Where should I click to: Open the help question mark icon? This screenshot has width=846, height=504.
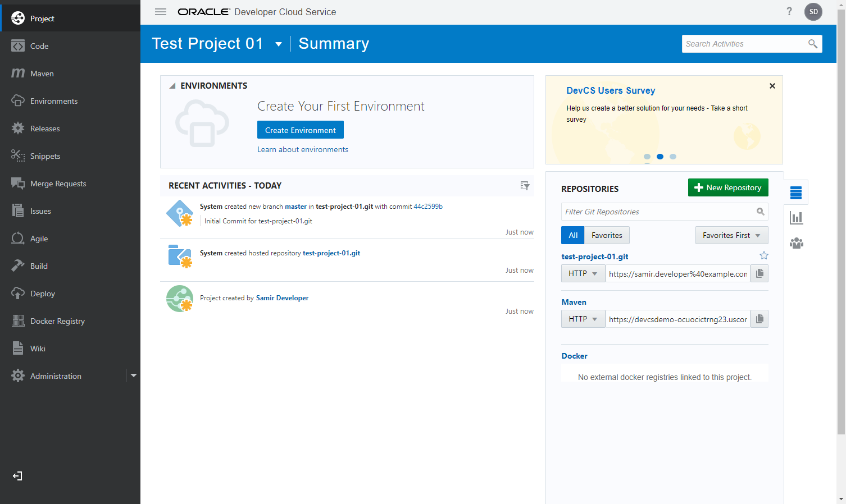click(x=789, y=11)
